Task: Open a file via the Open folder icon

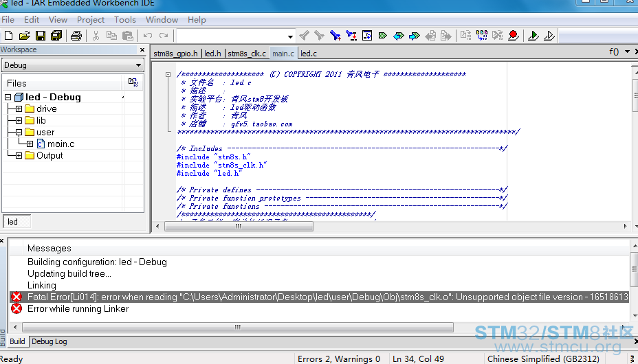Action: [x=25, y=36]
